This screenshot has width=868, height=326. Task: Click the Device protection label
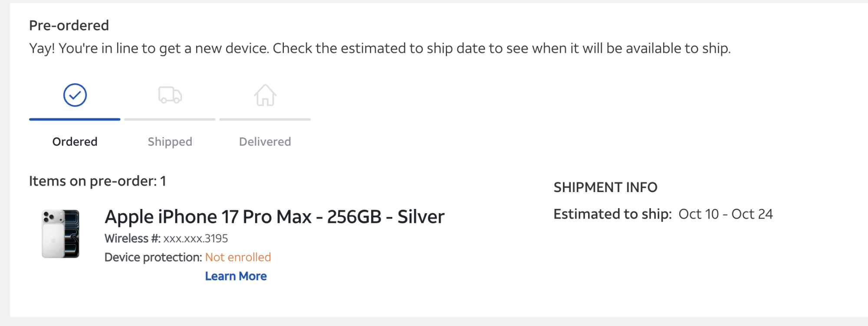pos(153,258)
